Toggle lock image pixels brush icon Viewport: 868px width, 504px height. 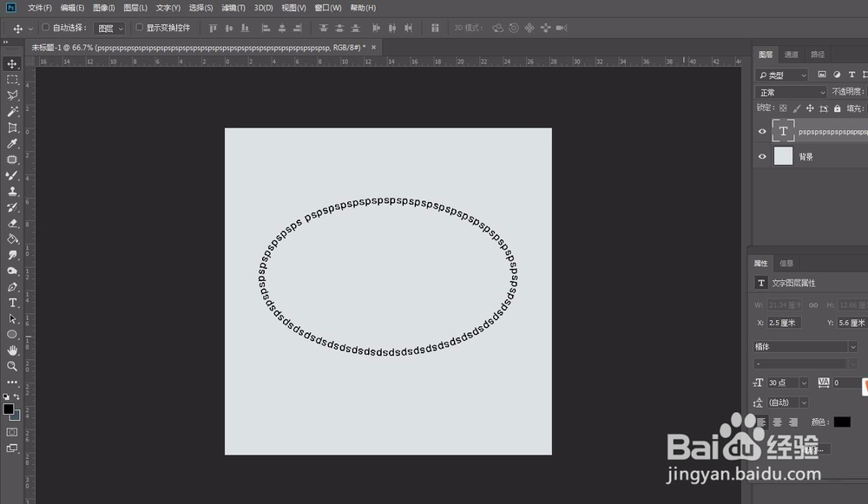[x=797, y=108]
